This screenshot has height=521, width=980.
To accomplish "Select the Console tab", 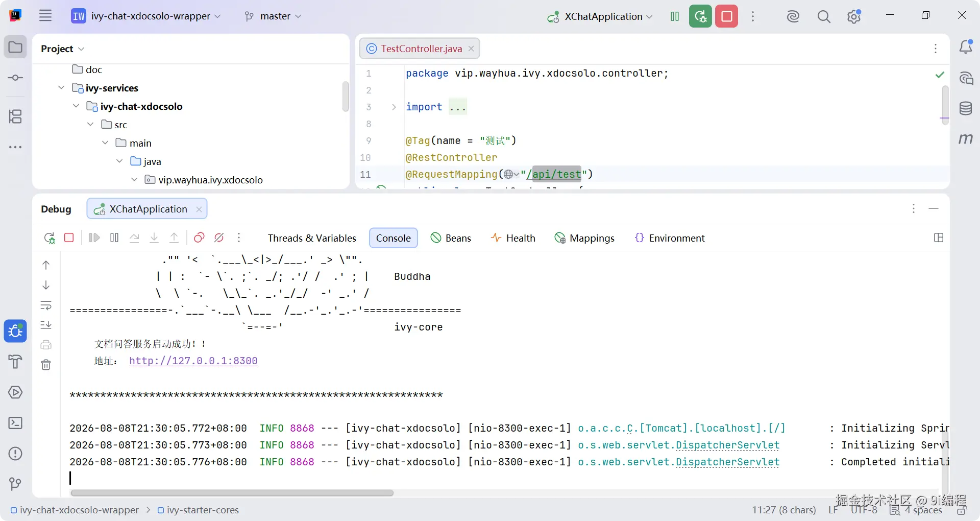I will pos(393,238).
